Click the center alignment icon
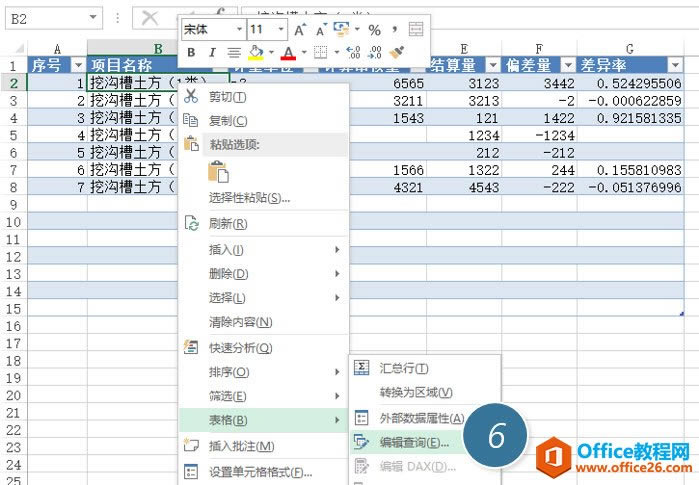 (x=233, y=52)
